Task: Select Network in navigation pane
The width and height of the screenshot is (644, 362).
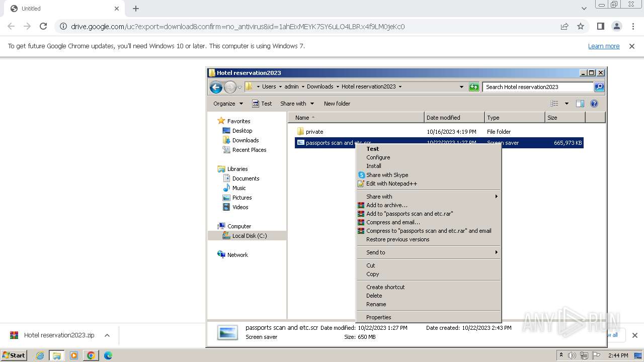Action: tap(237, 255)
